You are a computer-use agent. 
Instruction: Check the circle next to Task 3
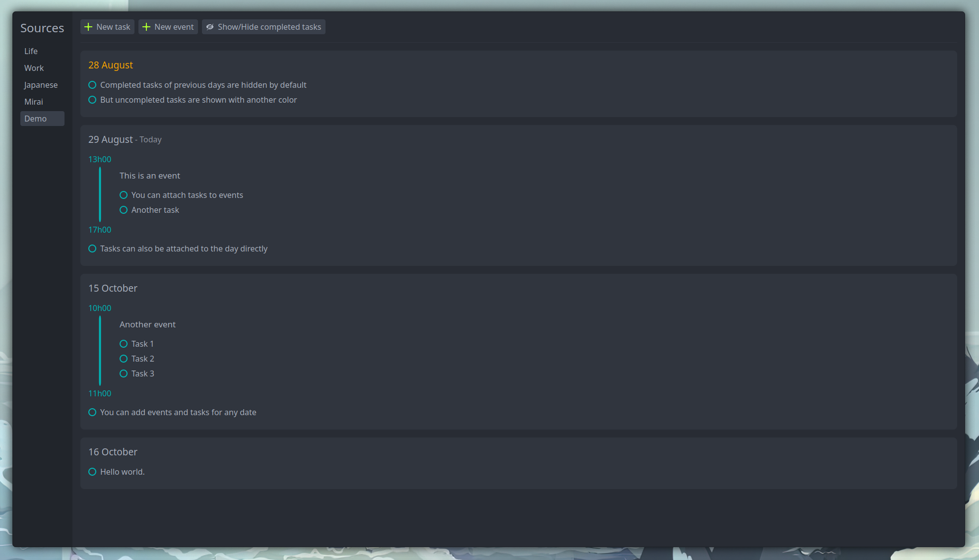[124, 373]
